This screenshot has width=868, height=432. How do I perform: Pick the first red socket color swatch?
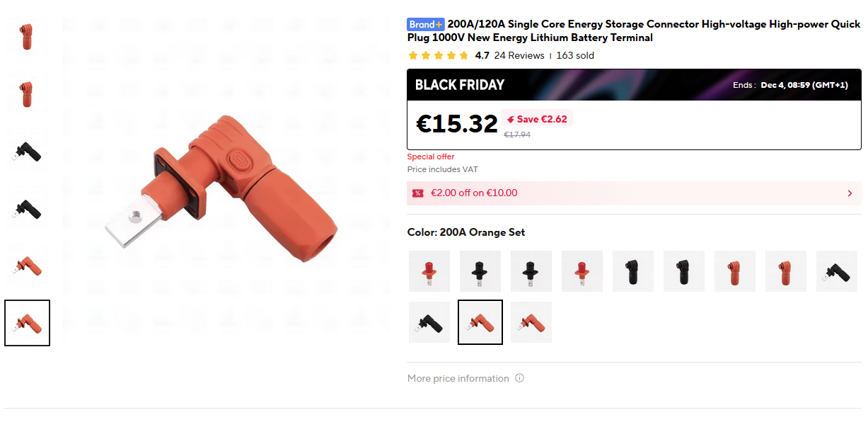(x=429, y=271)
